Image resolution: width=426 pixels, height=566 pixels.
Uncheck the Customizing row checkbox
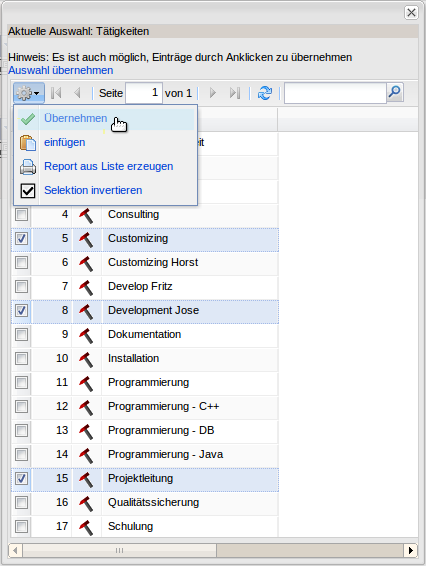point(21,239)
